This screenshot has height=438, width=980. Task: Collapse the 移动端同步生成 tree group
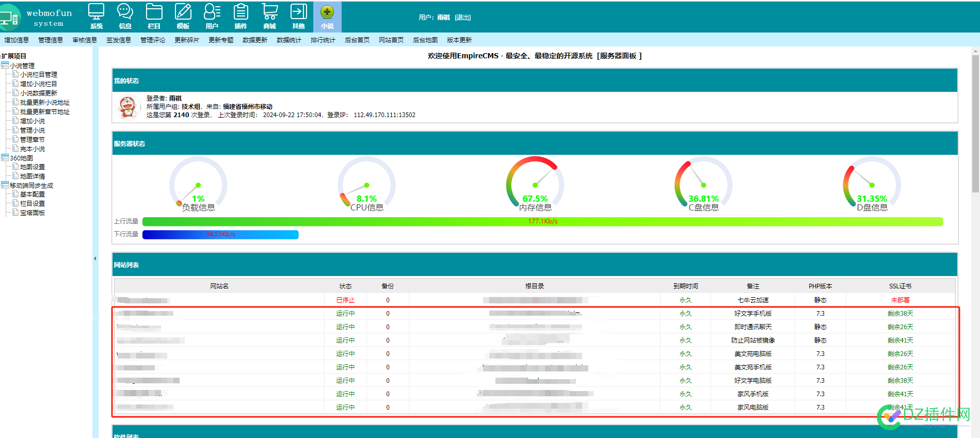coord(5,185)
